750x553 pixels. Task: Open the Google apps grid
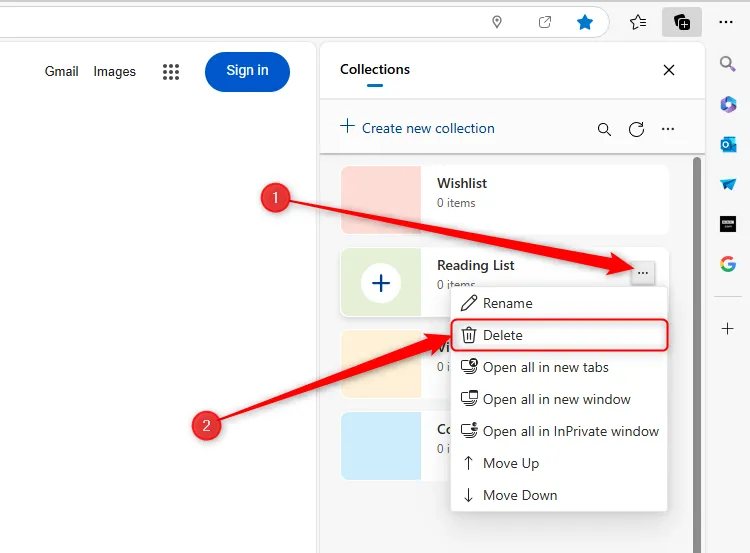(x=171, y=71)
